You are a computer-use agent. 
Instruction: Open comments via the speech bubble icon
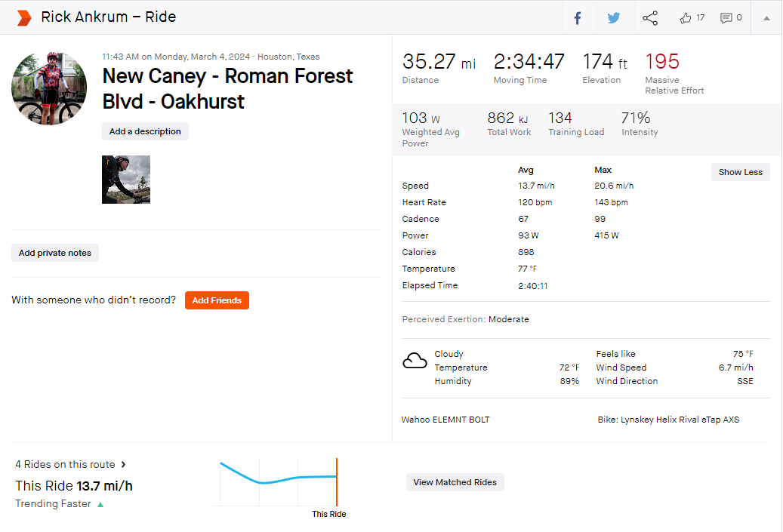[x=726, y=18]
